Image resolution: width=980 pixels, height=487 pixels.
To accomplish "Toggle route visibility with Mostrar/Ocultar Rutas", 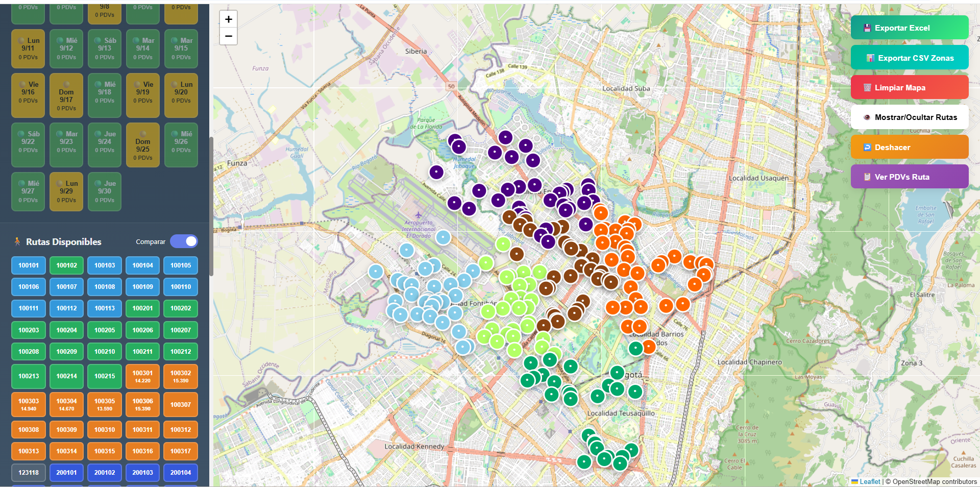I will coord(910,117).
